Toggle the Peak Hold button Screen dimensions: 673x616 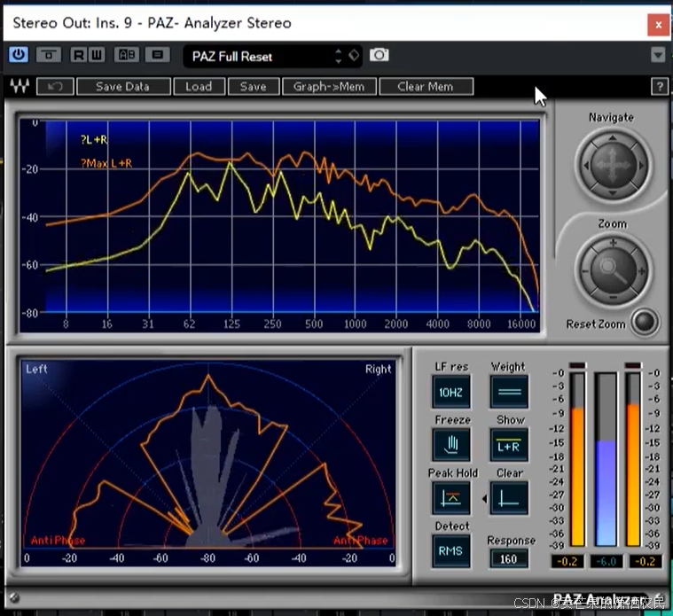point(450,498)
